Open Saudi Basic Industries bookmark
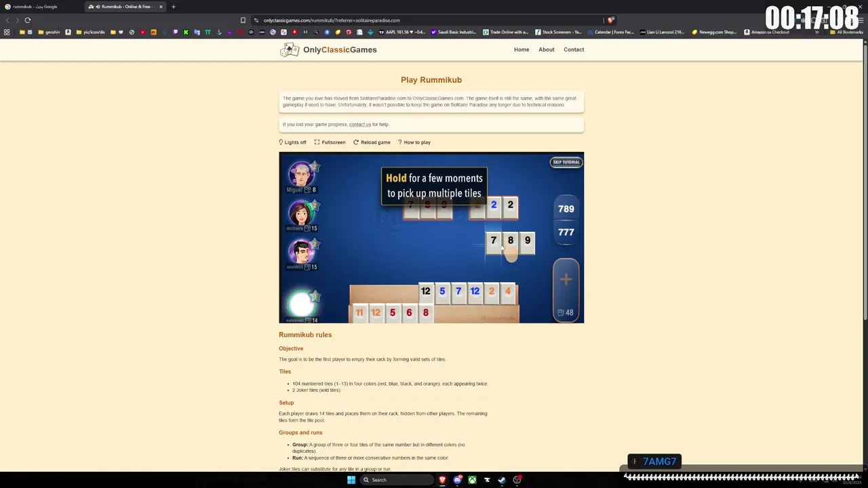This screenshot has height=488, width=868. click(454, 32)
